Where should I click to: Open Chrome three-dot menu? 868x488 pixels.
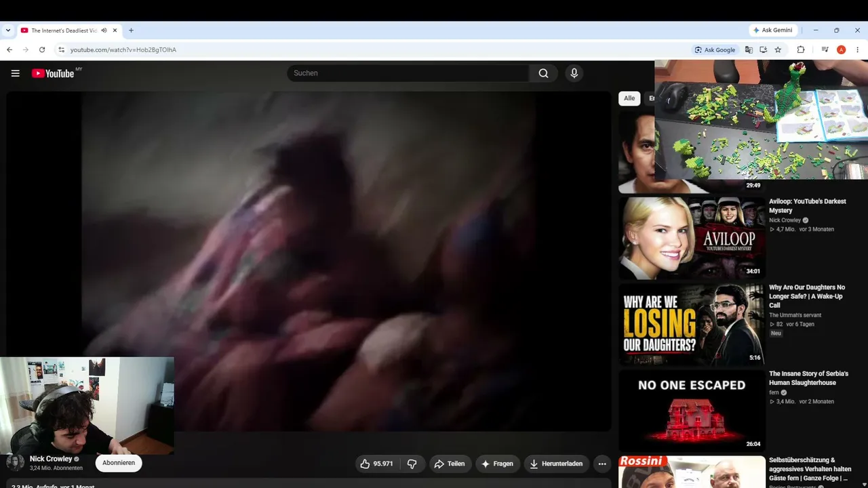point(857,49)
